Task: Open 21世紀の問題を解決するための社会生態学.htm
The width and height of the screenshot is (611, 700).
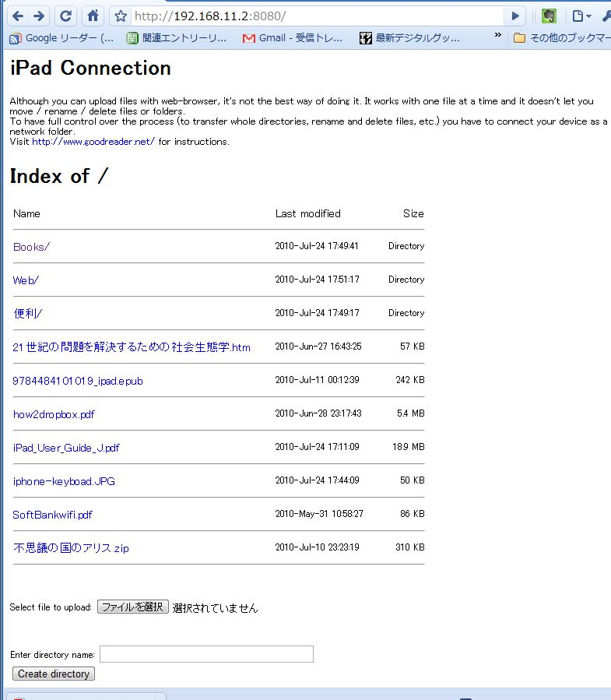Action: (x=132, y=346)
